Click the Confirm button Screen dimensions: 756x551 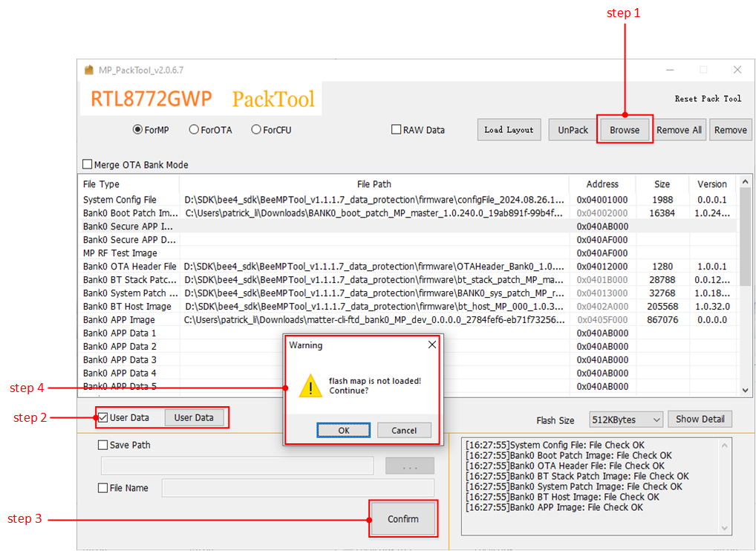click(x=403, y=519)
